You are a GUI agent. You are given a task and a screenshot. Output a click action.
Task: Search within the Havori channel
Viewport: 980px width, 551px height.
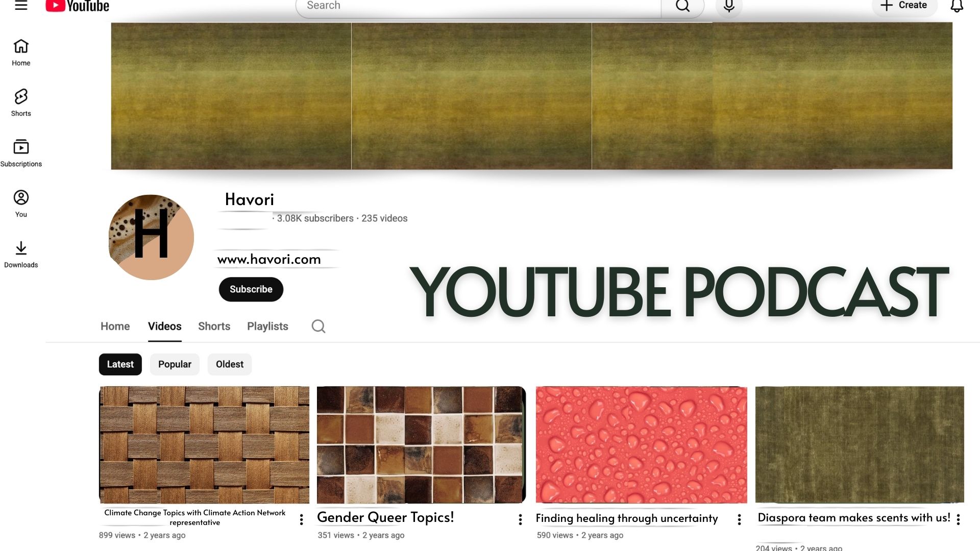tap(318, 327)
